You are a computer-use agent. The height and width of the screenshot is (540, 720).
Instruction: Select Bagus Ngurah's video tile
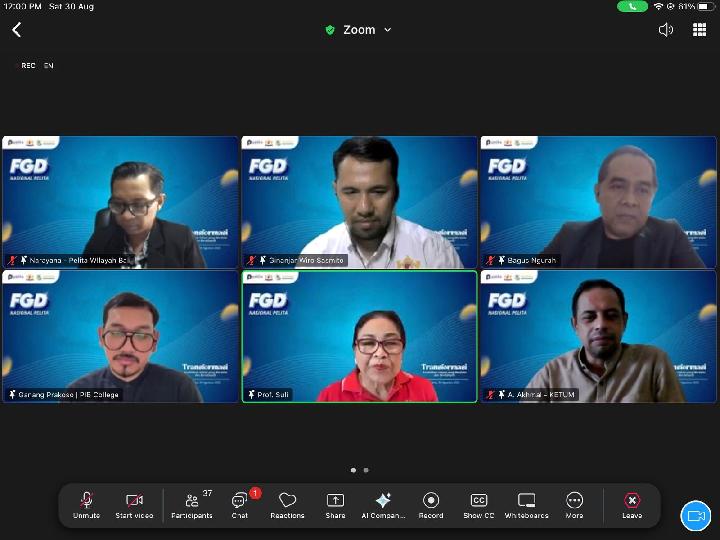click(x=598, y=202)
